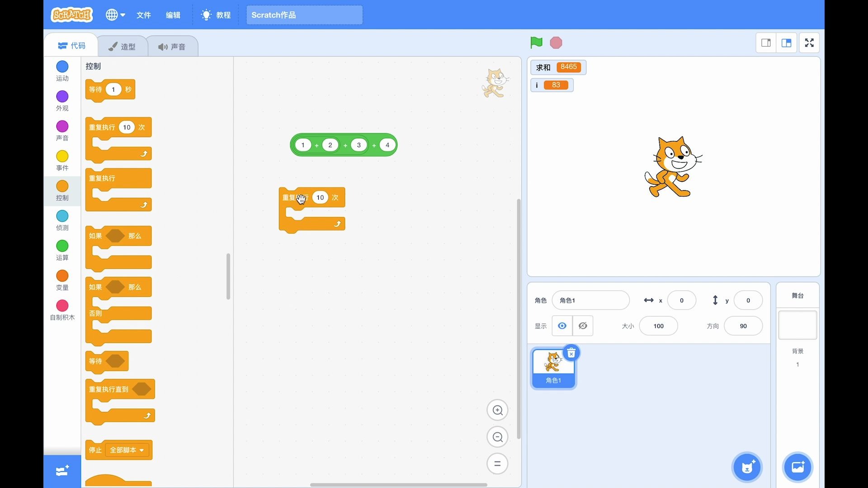Select the 外观 block category
The width and height of the screenshot is (868, 488).
[62, 101]
